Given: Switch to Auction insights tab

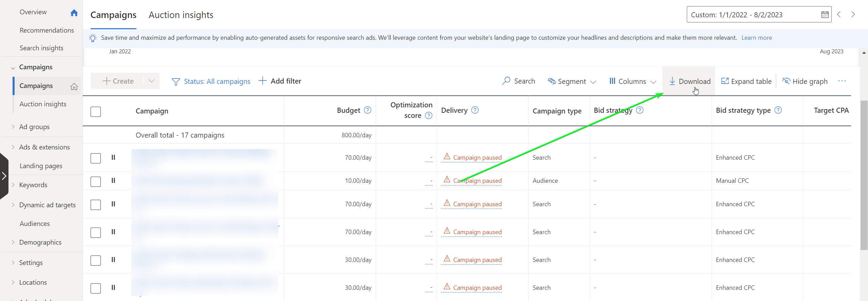Looking at the screenshot, I should click(x=181, y=15).
